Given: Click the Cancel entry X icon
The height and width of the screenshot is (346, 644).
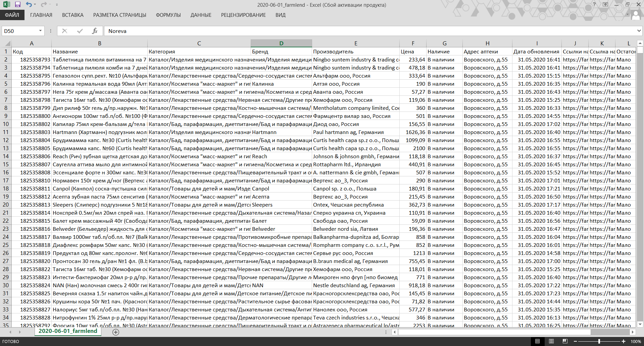Looking at the screenshot, I should [x=65, y=31].
